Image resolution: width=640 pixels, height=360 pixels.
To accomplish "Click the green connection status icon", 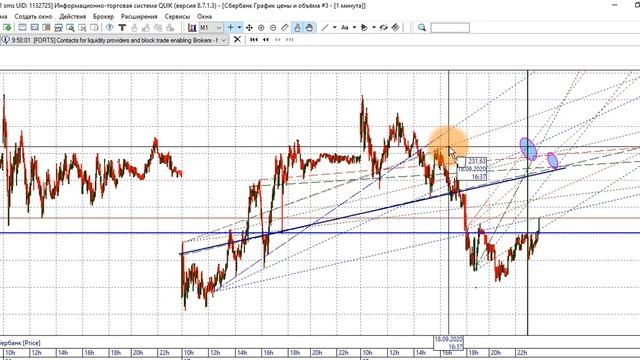I will coord(7,27).
